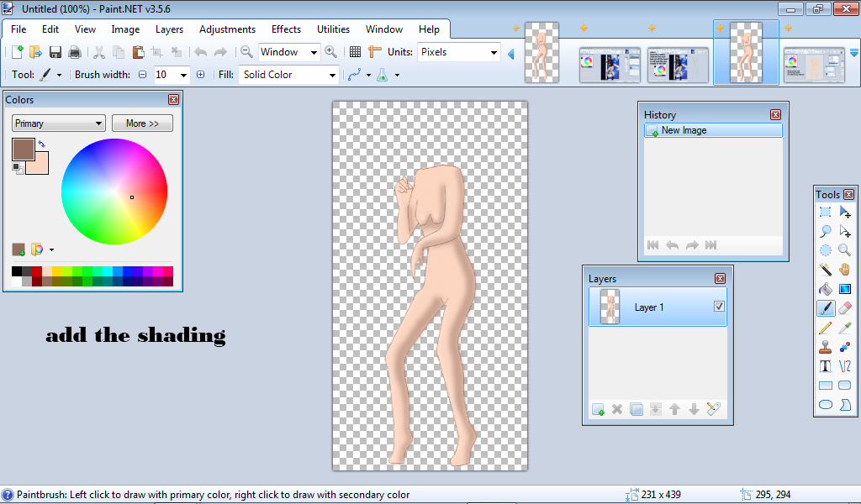The height and width of the screenshot is (504, 861).
Task: Select the Rectangle Select tool
Action: pos(826,213)
